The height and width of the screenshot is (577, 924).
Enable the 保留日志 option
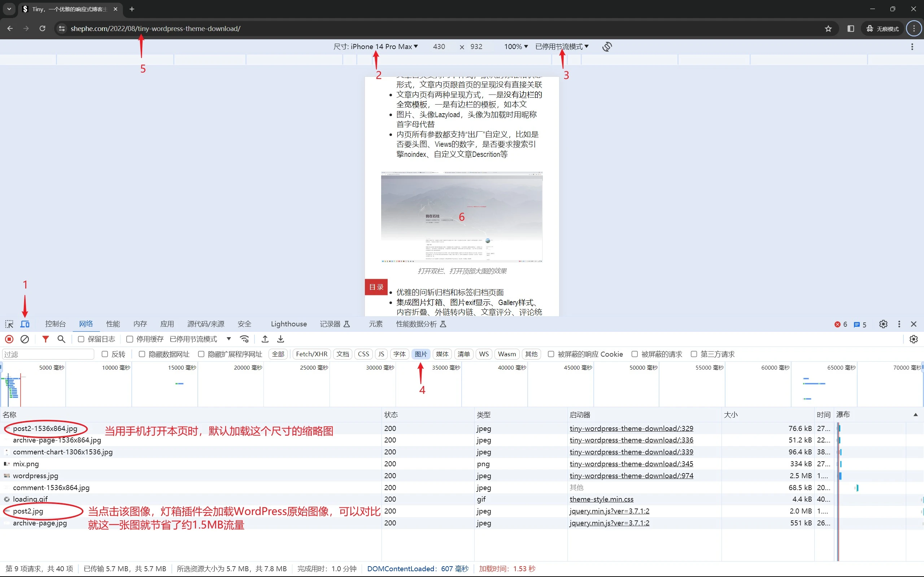coord(80,339)
